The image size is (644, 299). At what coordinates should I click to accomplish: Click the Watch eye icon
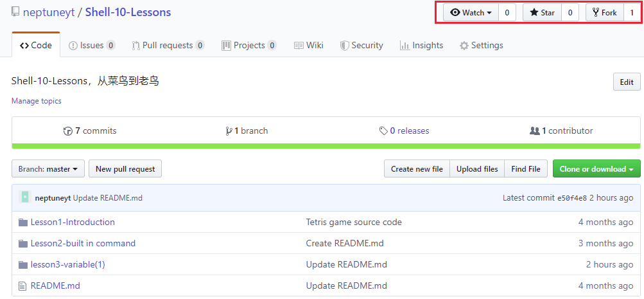point(455,13)
